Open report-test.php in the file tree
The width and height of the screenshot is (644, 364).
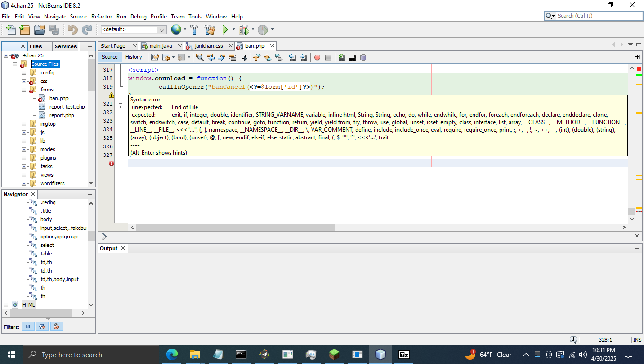(x=67, y=107)
